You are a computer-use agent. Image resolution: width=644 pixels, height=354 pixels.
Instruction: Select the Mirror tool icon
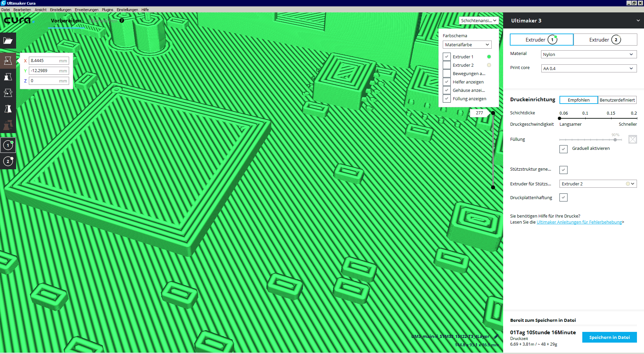pos(8,109)
